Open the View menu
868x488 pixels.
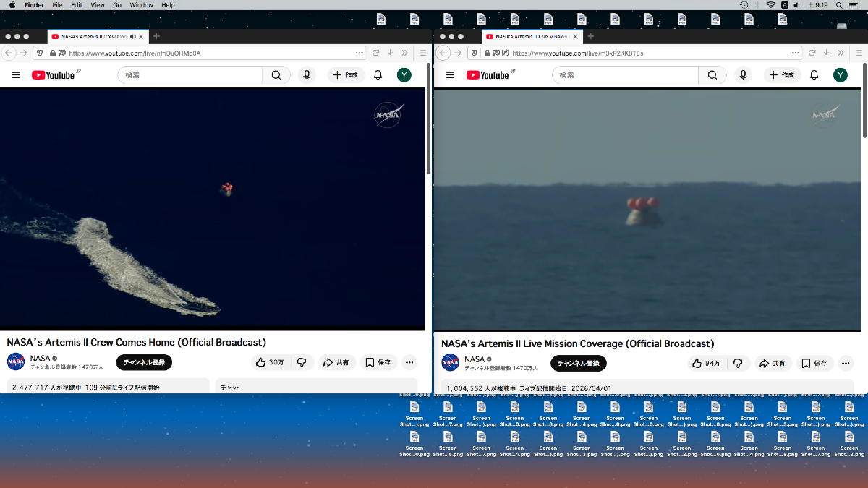[98, 5]
